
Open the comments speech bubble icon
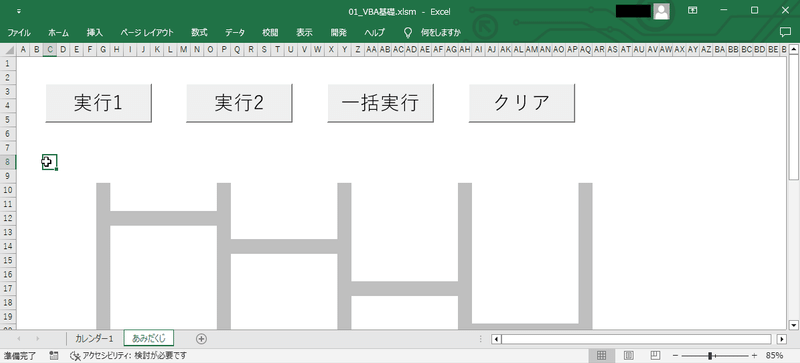click(x=785, y=32)
